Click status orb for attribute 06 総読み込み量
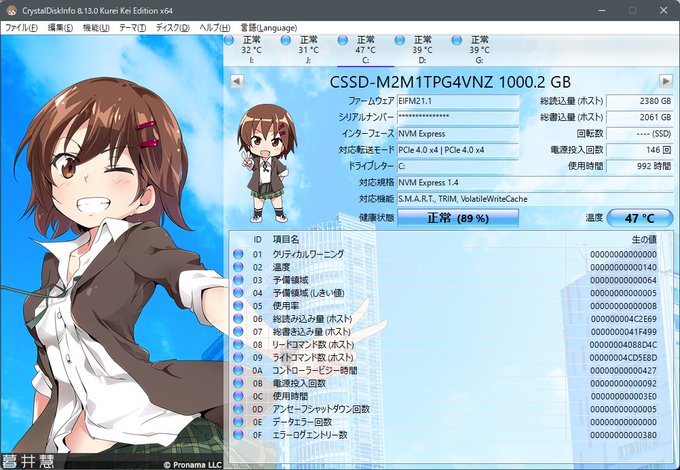Image resolution: width=680 pixels, height=470 pixels. 238,319
